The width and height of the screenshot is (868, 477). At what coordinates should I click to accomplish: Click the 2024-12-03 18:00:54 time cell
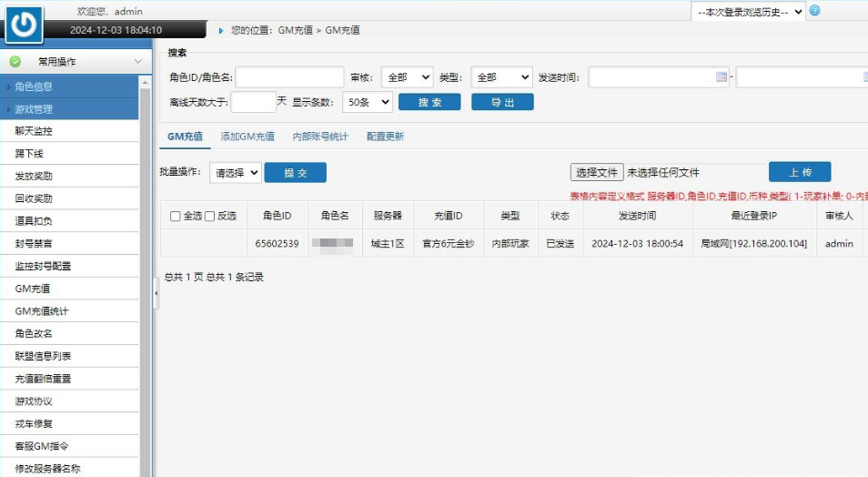[x=638, y=243]
